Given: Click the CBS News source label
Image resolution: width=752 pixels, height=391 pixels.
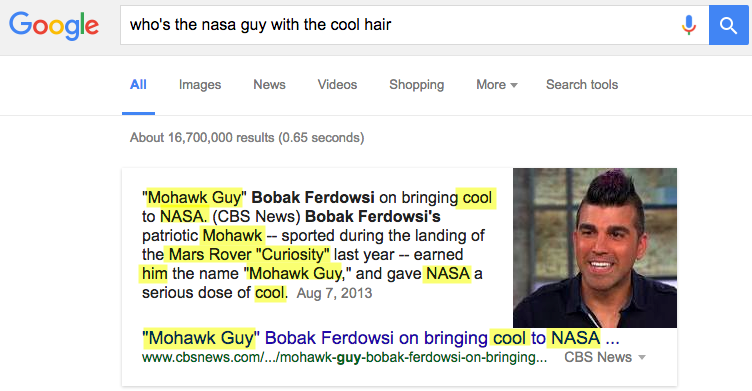Looking at the screenshot, I should pyautogui.click(x=598, y=357).
